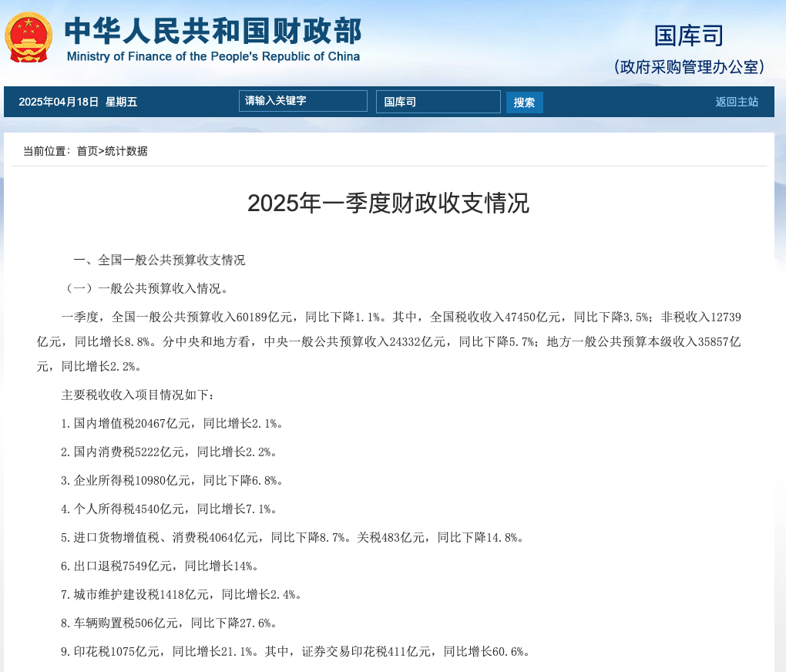Click the English Ministry of Finance subtitle

point(213,57)
